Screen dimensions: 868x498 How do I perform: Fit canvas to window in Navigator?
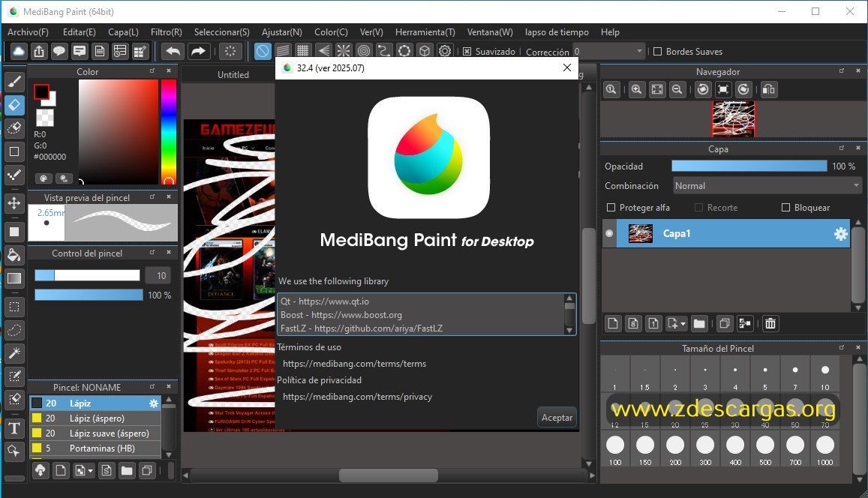click(656, 90)
